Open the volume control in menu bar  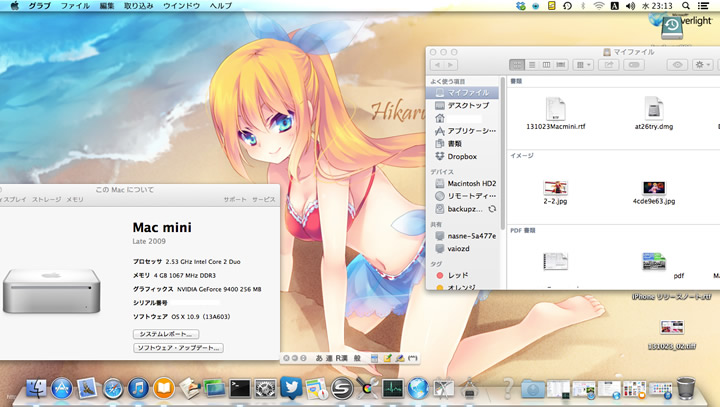[x=630, y=6]
